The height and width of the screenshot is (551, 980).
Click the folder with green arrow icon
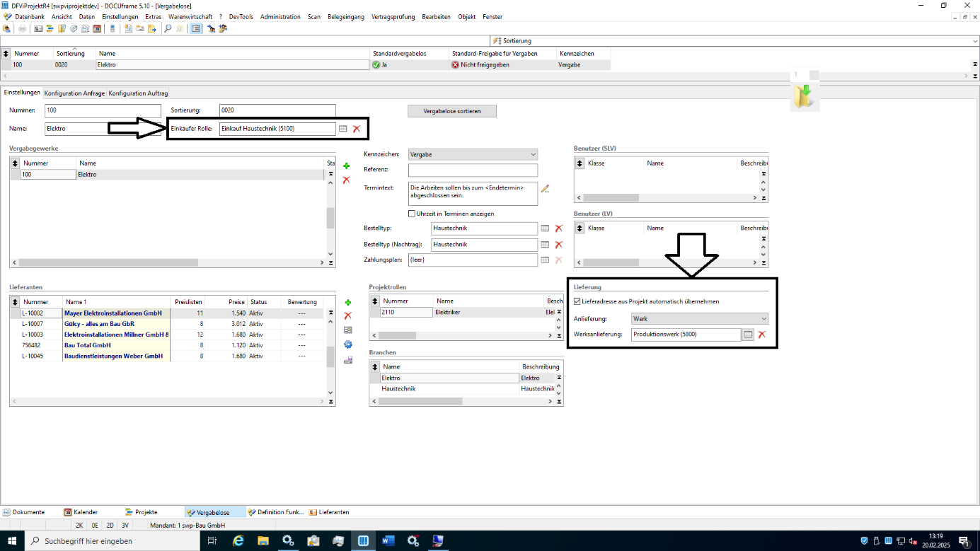pos(803,95)
